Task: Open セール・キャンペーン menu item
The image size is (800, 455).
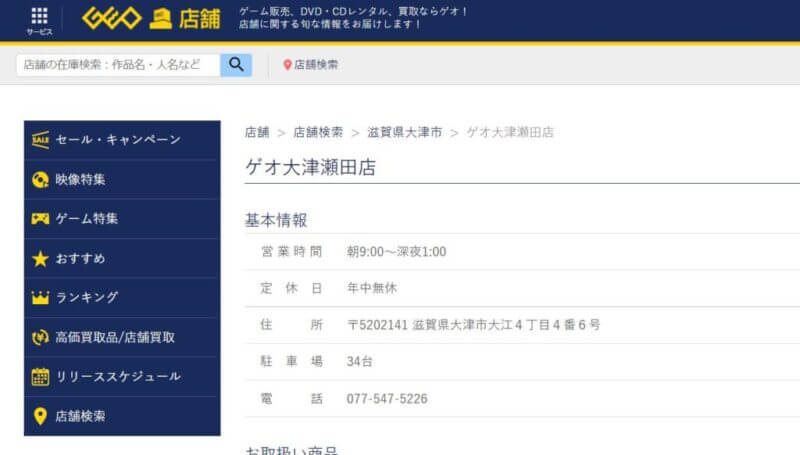Action: pyautogui.click(x=122, y=140)
